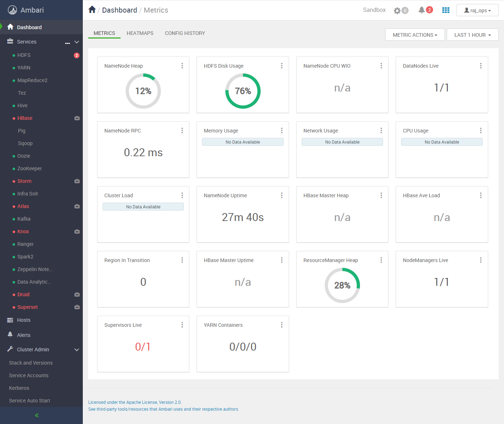
Task: Open the HDFS service
Action: (x=24, y=55)
